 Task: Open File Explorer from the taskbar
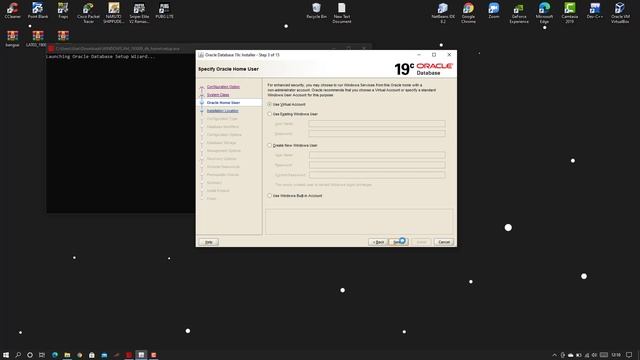pos(67,355)
